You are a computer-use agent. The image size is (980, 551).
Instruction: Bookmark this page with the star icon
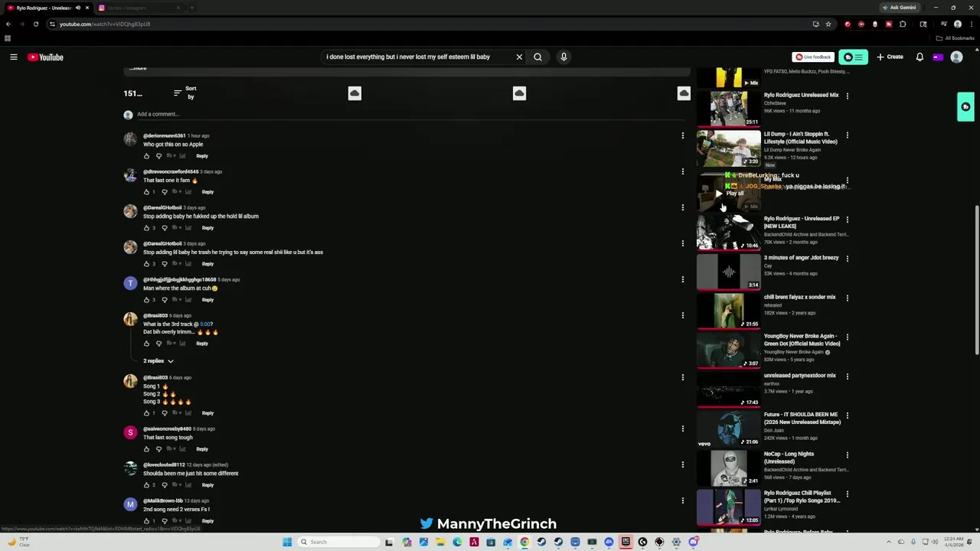pyautogui.click(x=828, y=24)
